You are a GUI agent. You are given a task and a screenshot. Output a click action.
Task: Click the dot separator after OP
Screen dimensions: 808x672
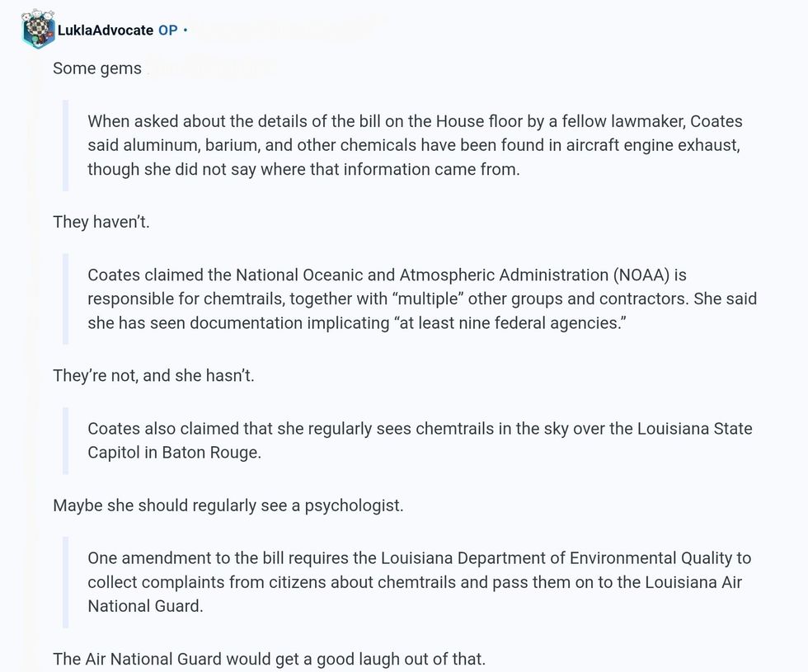(x=186, y=31)
